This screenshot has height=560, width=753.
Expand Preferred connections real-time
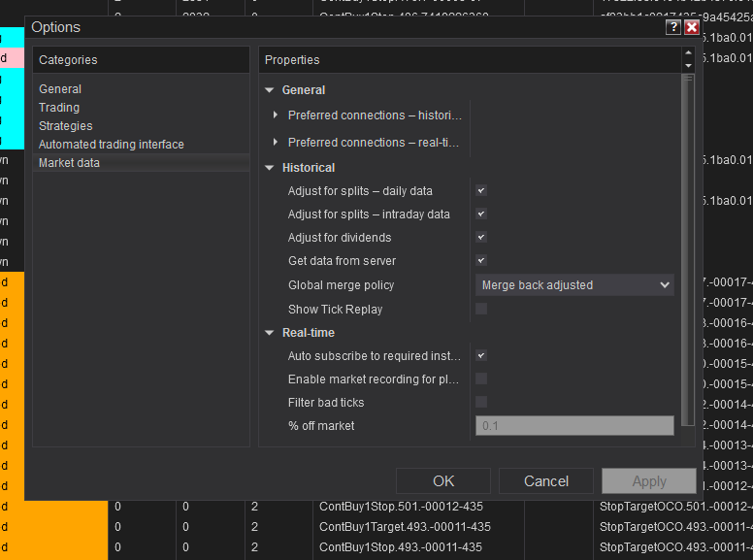coord(277,143)
